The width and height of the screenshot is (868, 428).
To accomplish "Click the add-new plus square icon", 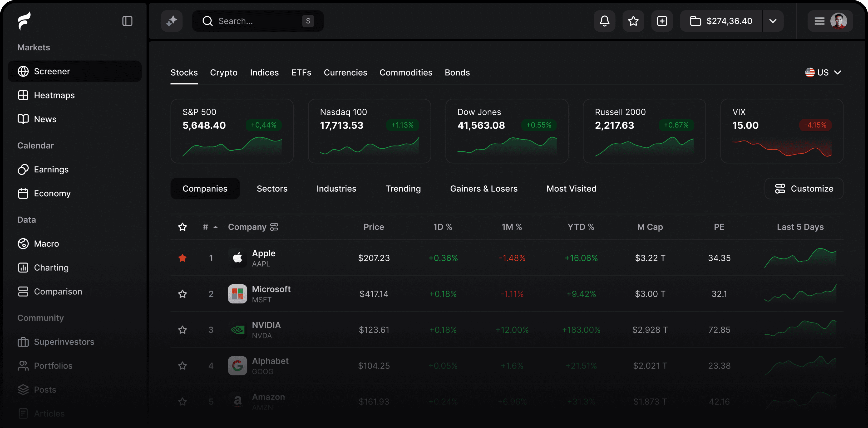I will (662, 21).
